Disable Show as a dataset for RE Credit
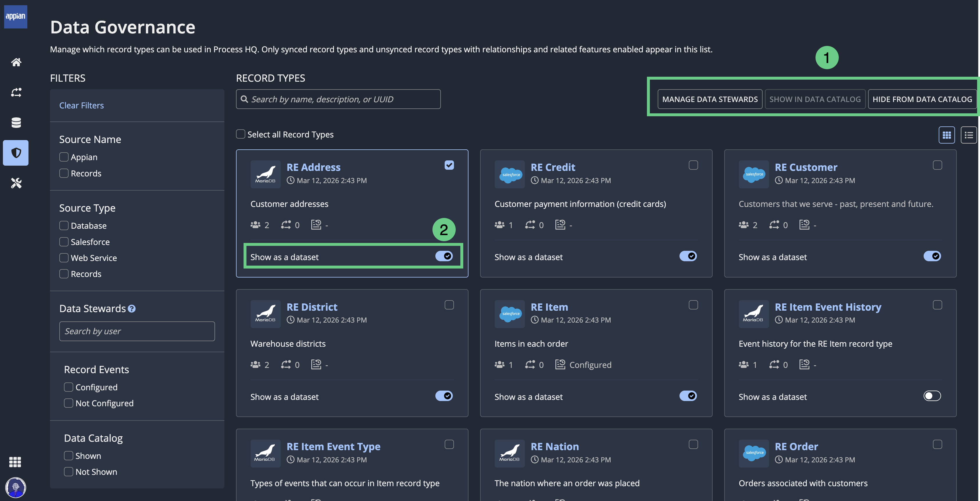Image resolution: width=980 pixels, height=501 pixels. pos(688,256)
